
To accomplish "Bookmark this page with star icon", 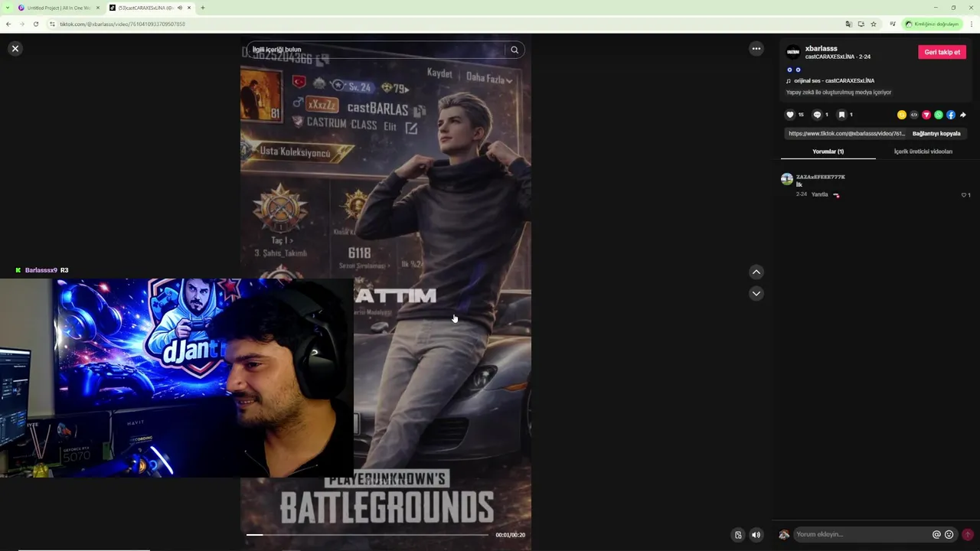I will pos(874,24).
